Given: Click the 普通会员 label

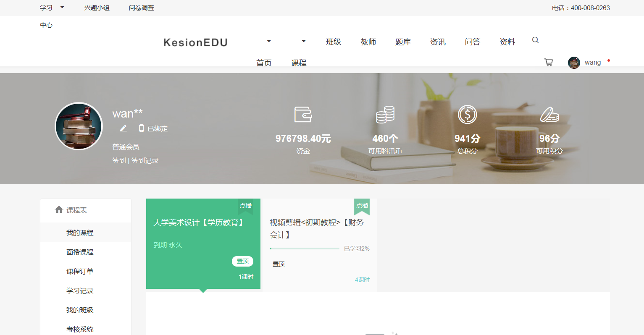Looking at the screenshot, I should pyautogui.click(x=126, y=147).
